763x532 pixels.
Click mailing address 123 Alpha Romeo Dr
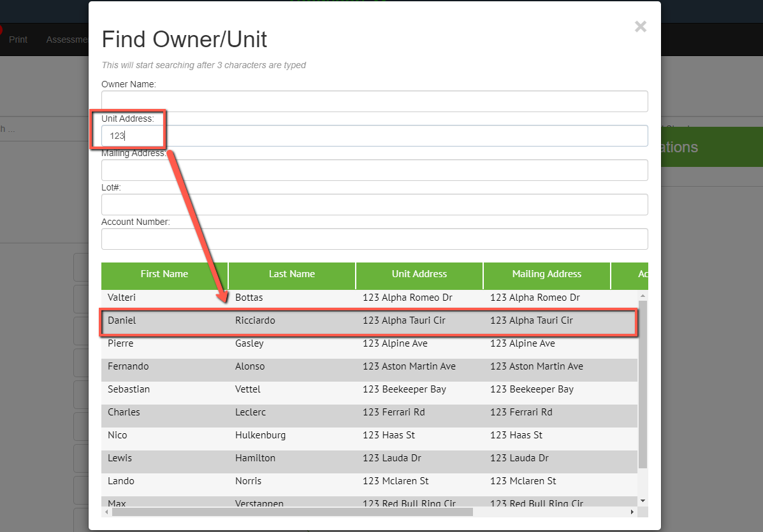535,297
